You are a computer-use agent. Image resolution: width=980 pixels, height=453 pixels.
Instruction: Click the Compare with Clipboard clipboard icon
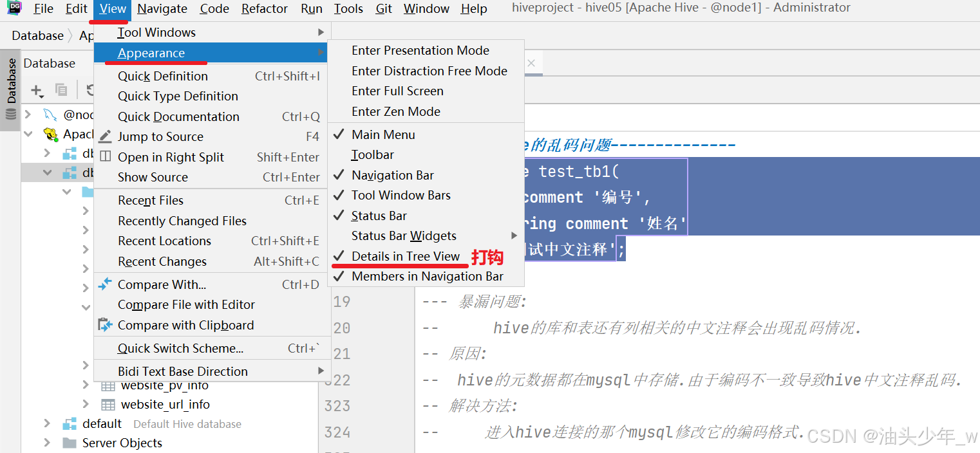(105, 325)
